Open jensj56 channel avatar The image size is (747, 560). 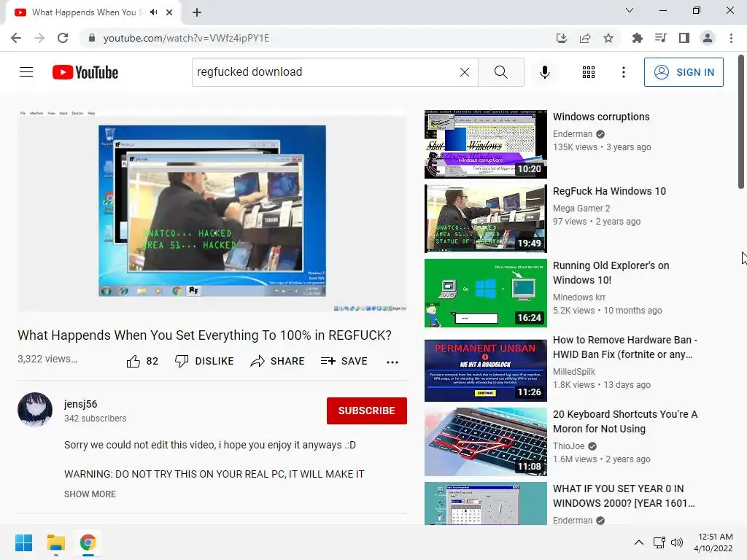tap(35, 410)
